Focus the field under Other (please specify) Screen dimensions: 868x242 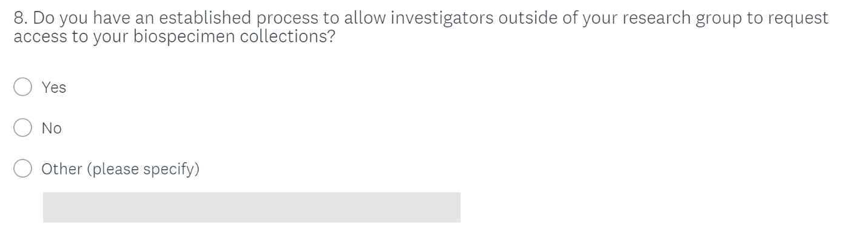pyautogui.click(x=252, y=207)
